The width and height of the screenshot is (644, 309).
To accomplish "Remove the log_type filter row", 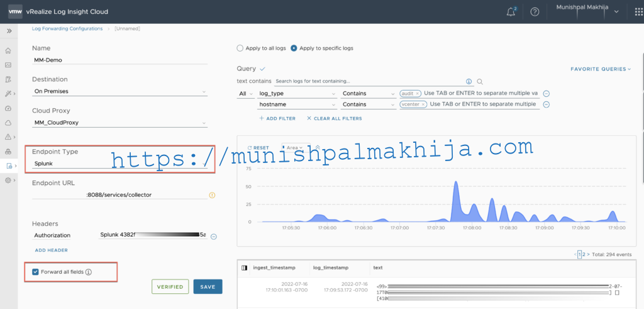I will tap(547, 94).
